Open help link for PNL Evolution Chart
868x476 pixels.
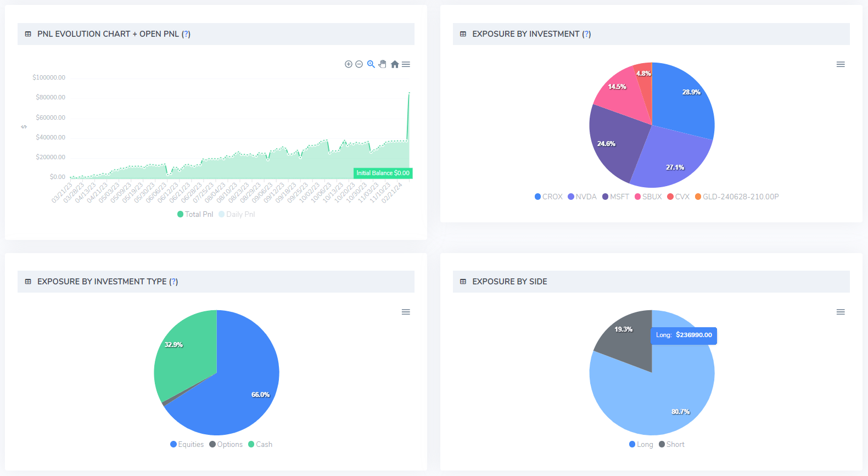point(186,34)
